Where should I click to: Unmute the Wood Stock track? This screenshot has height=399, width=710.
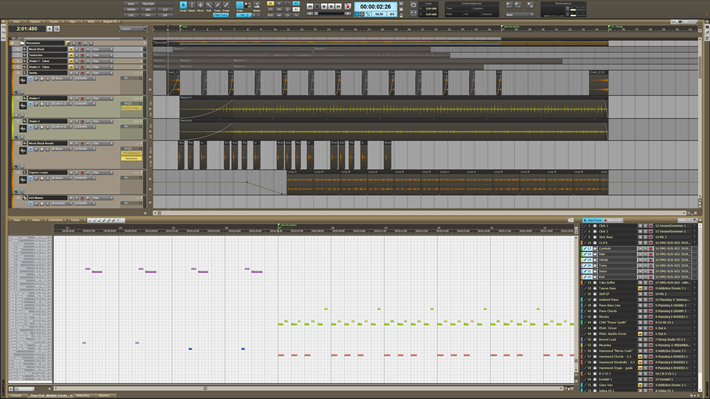(71, 49)
